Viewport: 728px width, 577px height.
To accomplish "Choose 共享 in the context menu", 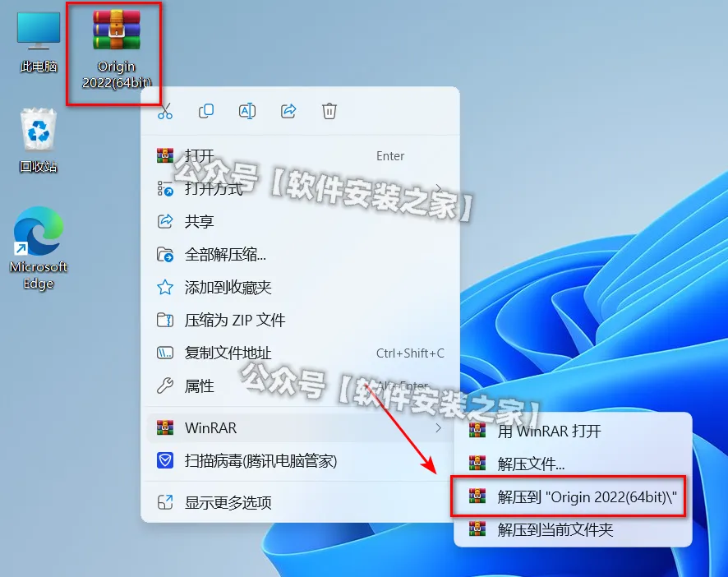I will 301,222.
